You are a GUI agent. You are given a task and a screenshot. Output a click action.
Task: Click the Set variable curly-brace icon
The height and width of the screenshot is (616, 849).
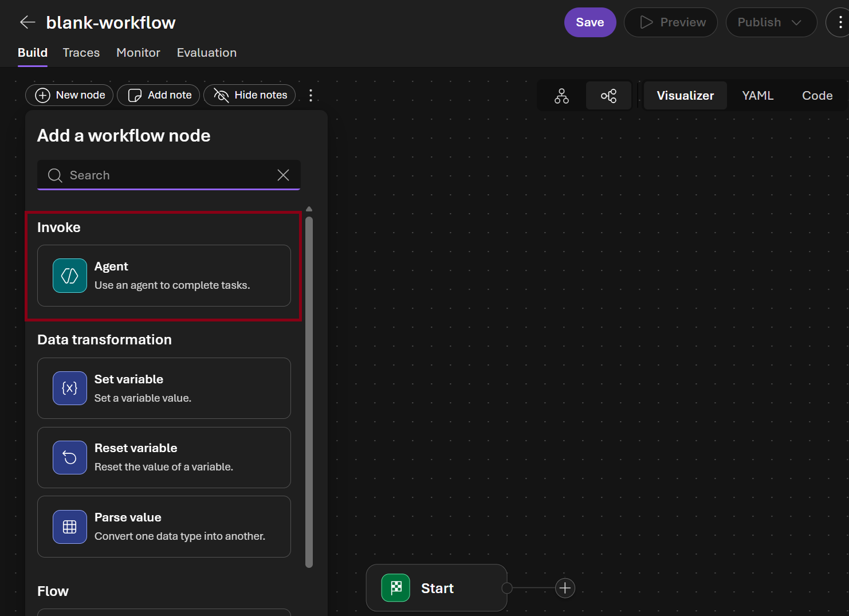click(70, 389)
